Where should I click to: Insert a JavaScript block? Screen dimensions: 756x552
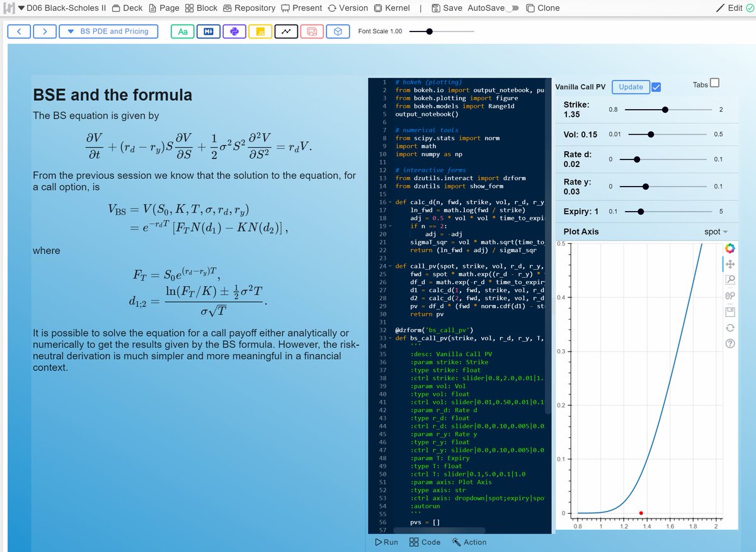pos(260,32)
